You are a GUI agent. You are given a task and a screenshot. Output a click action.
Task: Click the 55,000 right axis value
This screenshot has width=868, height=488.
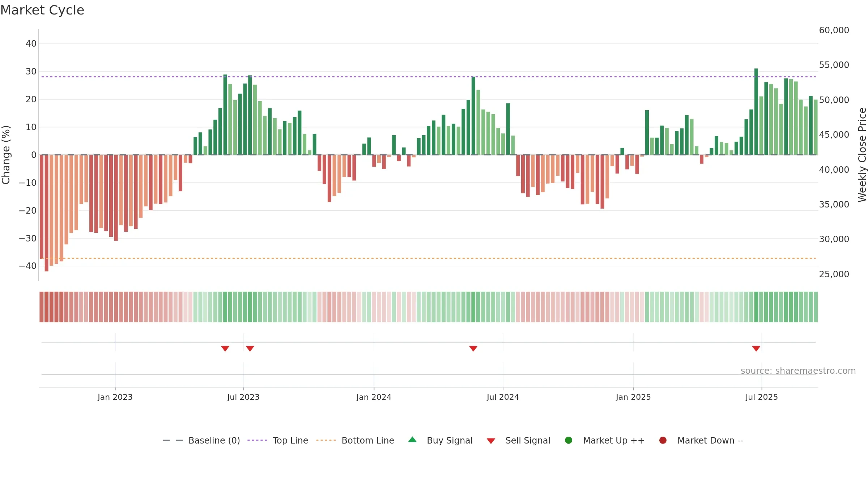click(834, 65)
